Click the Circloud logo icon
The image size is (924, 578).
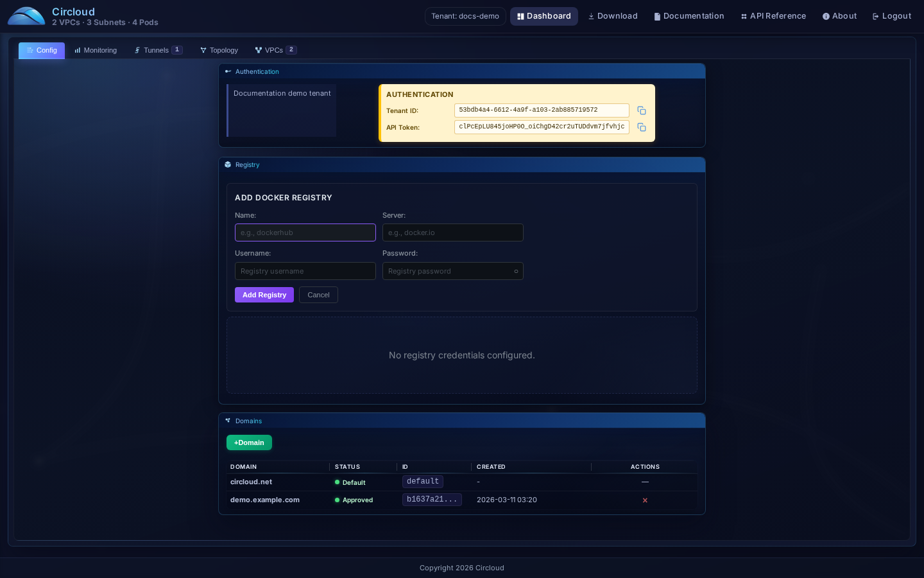click(26, 16)
